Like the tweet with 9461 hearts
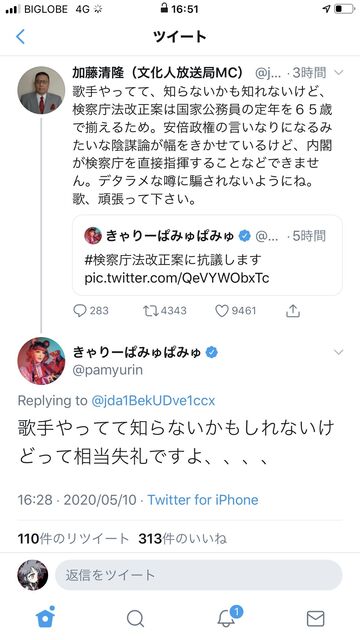This screenshot has height=640, width=360. click(222, 311)
